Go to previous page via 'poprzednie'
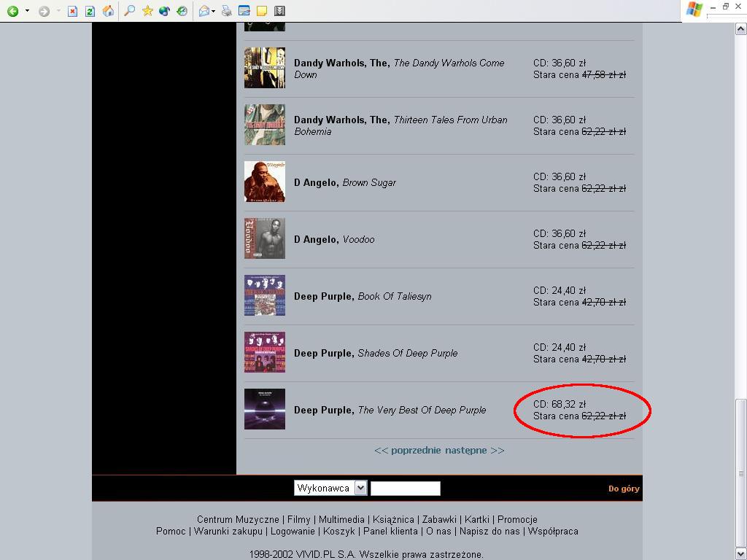The width and height of the screenshot is (747, 560). coord(415,451)
